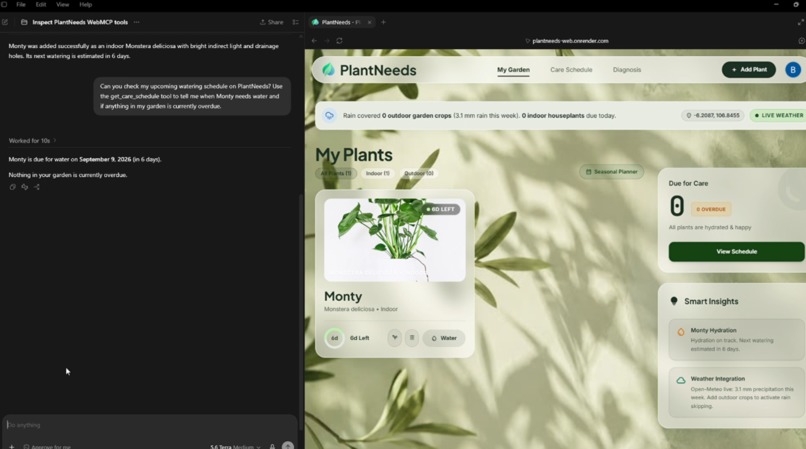Image resolution: width=806 pixels, height=449 pixels.
Task: Click the 0 OVERDUE badge
Action: (711, 209)
